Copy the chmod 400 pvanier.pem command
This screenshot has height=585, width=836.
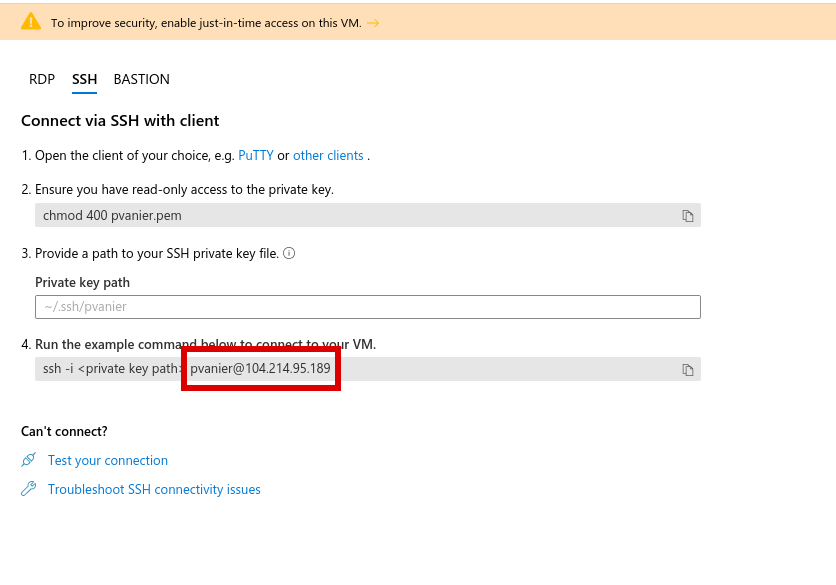(688, 215)
